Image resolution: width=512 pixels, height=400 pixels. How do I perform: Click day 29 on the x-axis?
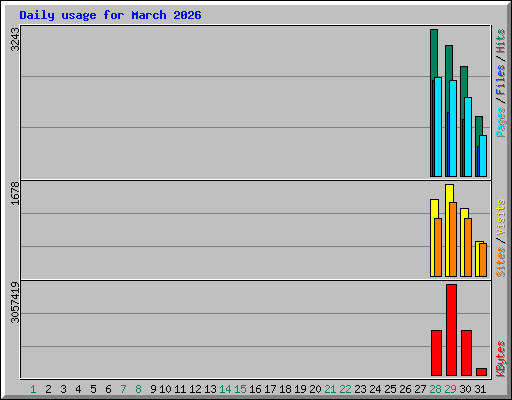coord(450,389)
